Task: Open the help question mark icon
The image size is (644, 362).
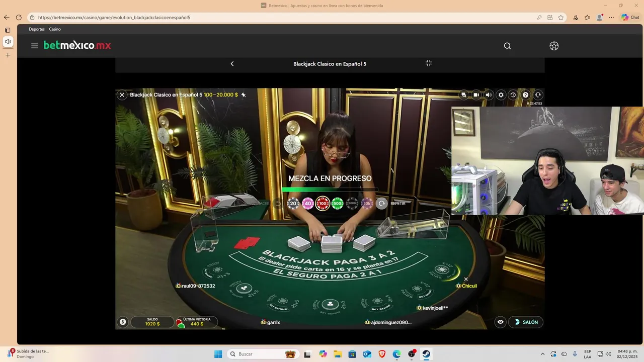Action: (x=525, y=95)
